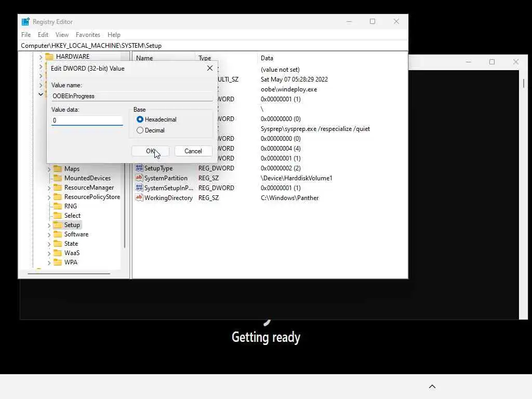The width and height of the screenshot is (532, 399).
Task: Expand the HARDWARE tree node
Action: (x=41, y=57)
